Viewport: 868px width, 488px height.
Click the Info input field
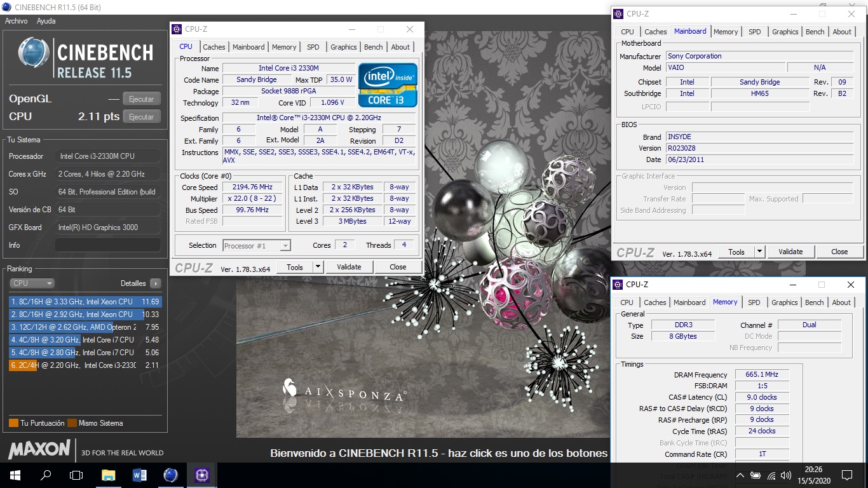click(107, 245)
